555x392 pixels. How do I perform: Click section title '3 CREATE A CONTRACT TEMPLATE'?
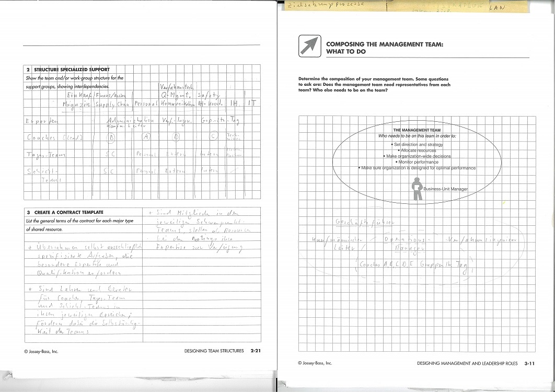[65, 212]
